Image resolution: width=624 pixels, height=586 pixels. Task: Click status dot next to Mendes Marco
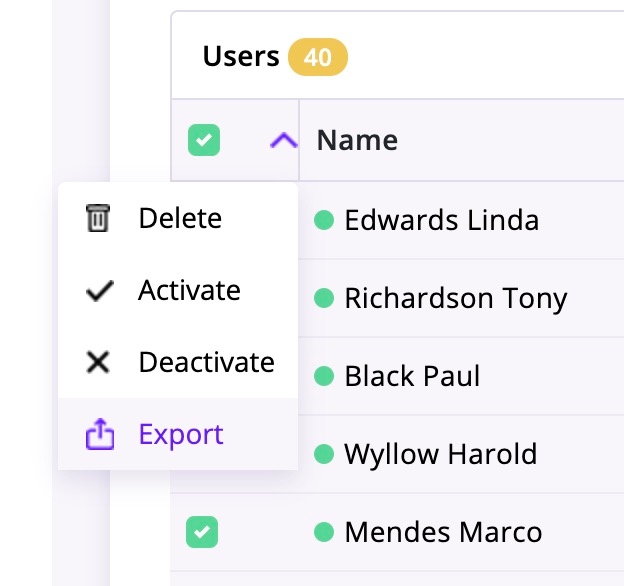[324, 532]
